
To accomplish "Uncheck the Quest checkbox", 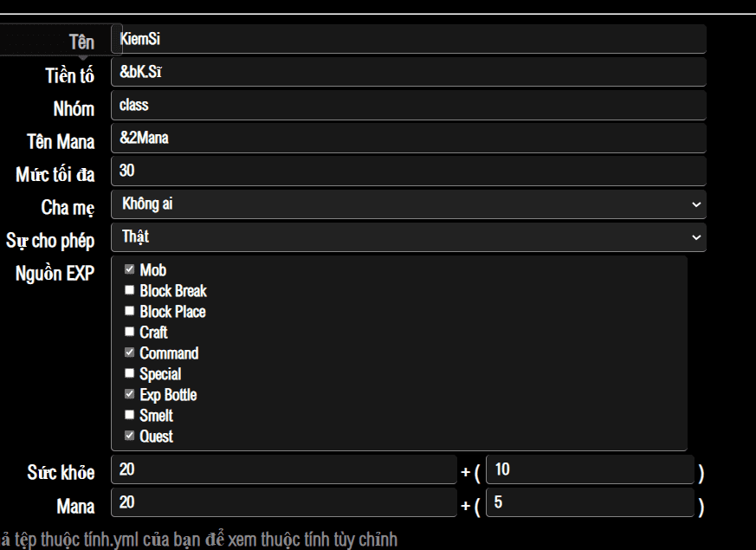I will click(x=130, y=437).
